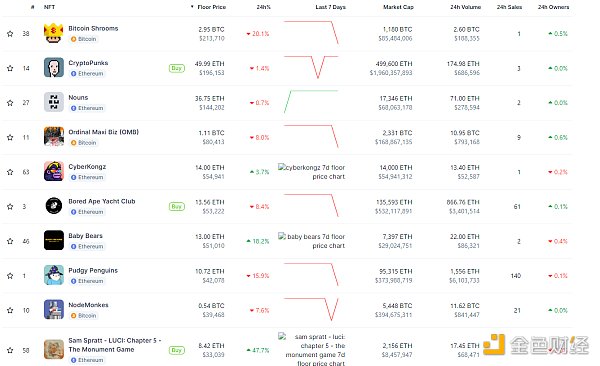Add Pudgy Penguins to favorites with the star
The height and width of the screenshot is (366, 600).
[x=10, y=276]
